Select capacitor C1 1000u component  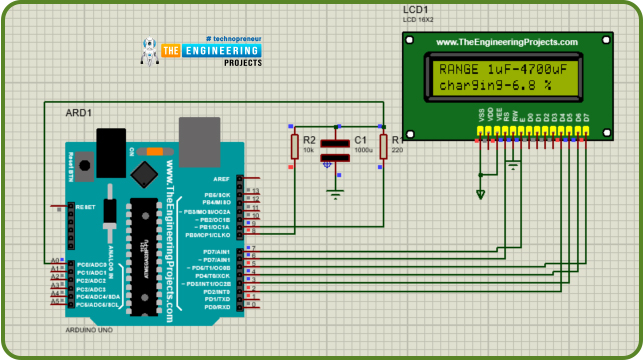[x=335, y=150]
